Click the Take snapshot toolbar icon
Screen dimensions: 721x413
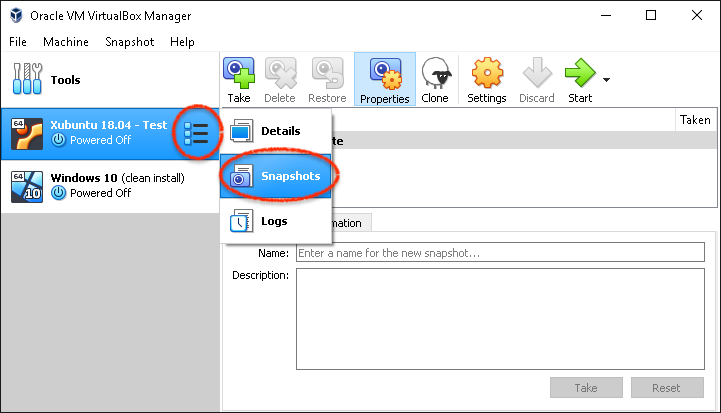click(239, 74)
